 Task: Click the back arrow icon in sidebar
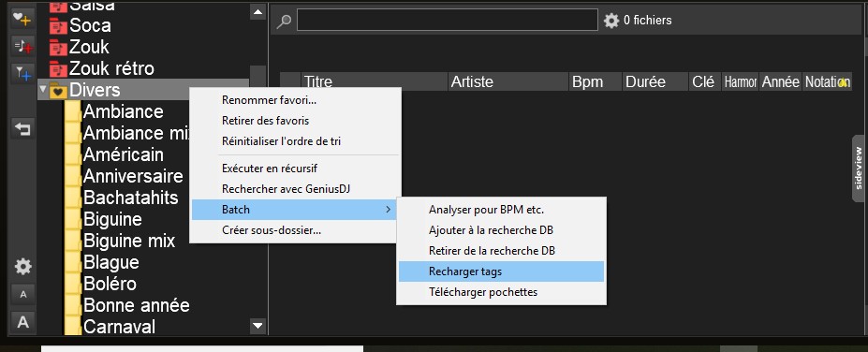[22, 129]
